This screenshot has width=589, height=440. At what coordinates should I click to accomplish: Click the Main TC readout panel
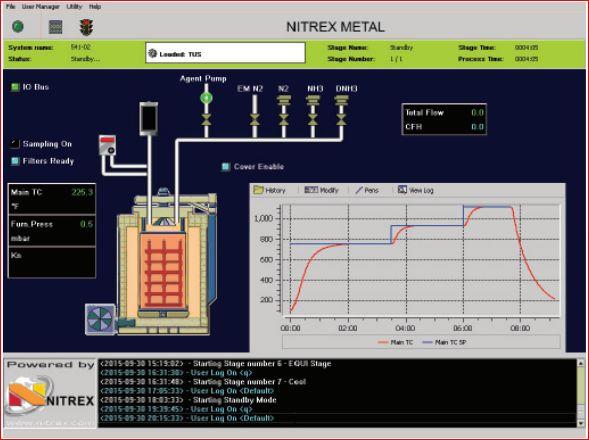[x=52, y=199]
